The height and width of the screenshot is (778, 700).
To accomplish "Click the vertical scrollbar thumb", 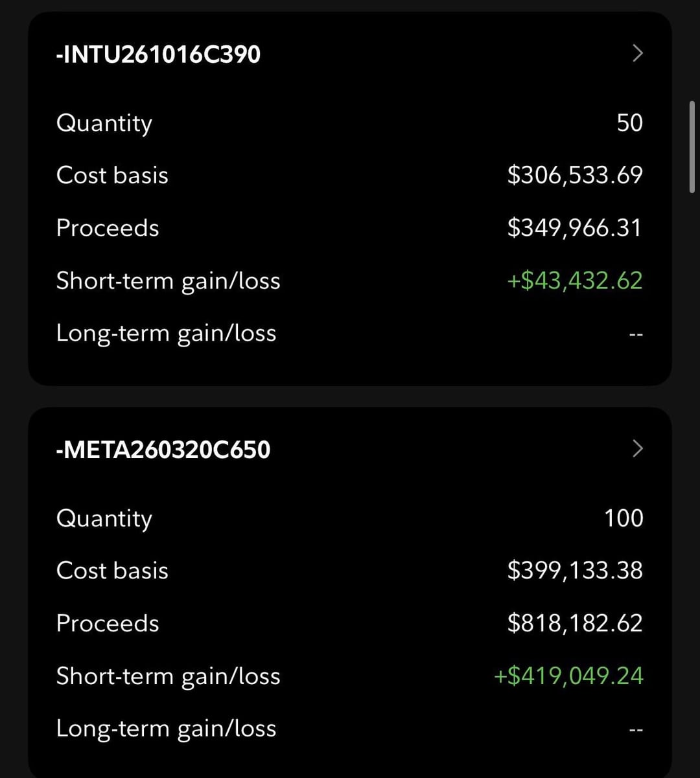I will tap(692, 146).
